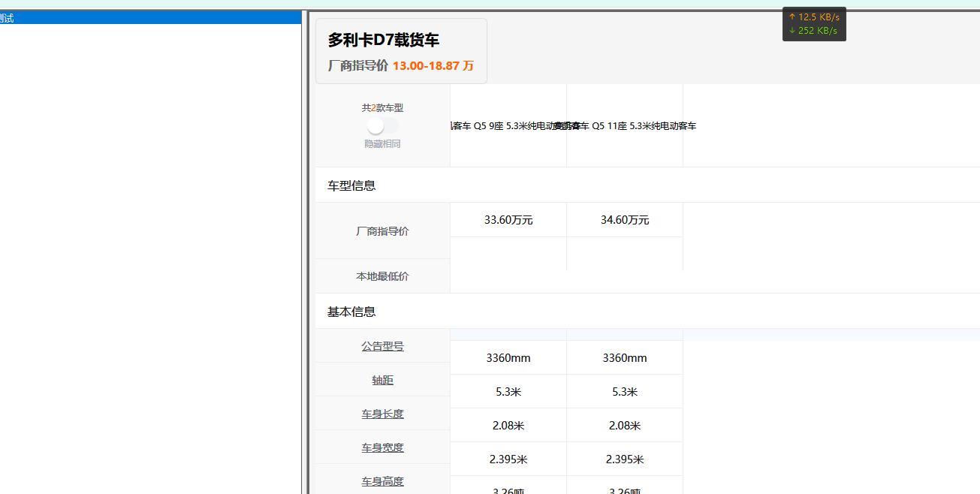
Task: Click the 本地最低价 row label
Action: (382, 276)
